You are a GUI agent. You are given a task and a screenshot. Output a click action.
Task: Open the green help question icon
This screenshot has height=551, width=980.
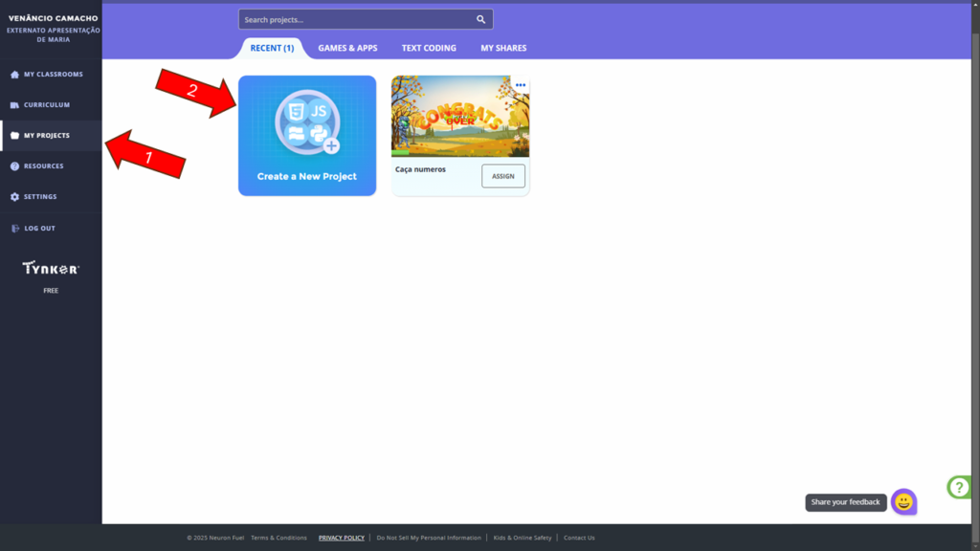click(x=960, y=487)
